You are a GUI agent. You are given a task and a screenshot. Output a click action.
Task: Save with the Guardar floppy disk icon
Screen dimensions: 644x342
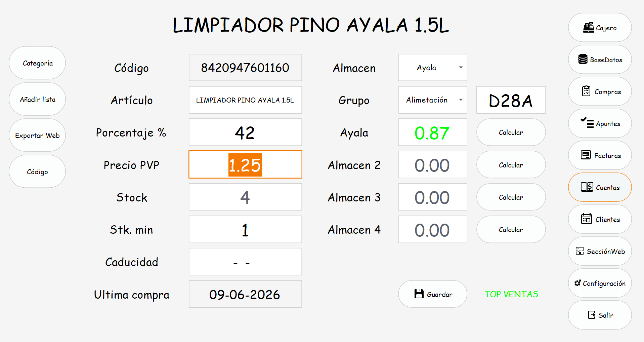pyautogui.click(x=419, y=294)
